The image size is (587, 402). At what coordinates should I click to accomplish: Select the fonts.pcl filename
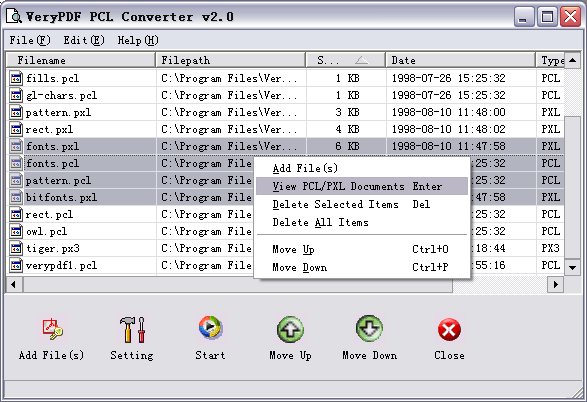tap(52, 164)
